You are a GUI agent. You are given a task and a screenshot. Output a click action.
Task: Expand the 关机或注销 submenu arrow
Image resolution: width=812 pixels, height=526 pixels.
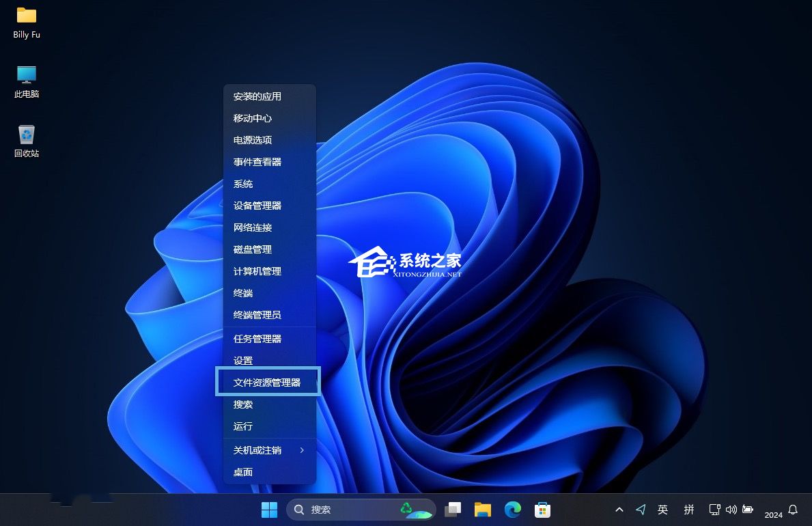[302, 450]
